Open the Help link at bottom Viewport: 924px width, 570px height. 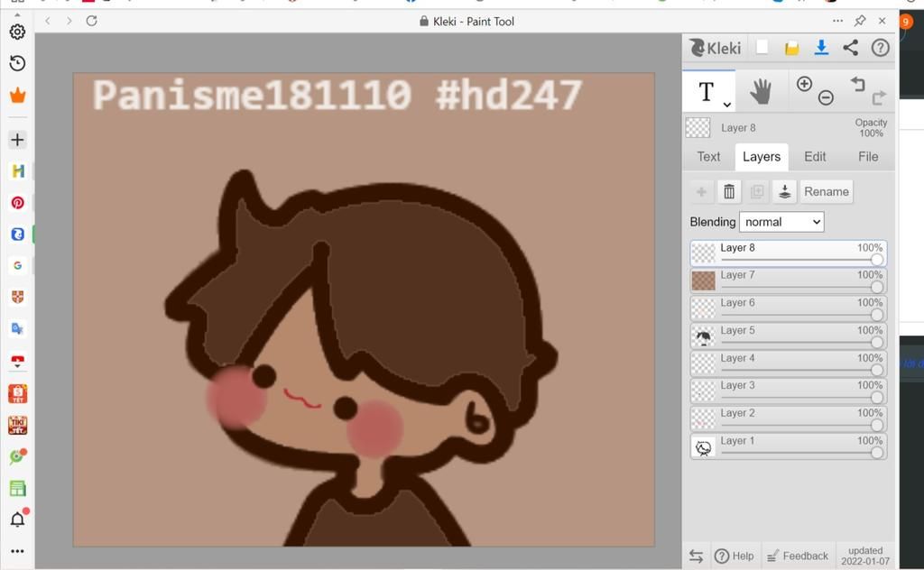[735, 556]
